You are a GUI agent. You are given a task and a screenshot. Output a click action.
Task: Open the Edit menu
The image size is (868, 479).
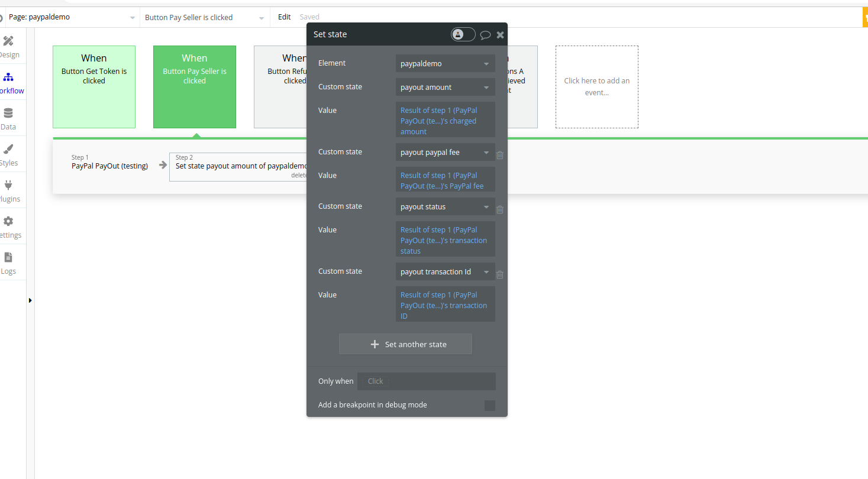[x=284, y=17]
